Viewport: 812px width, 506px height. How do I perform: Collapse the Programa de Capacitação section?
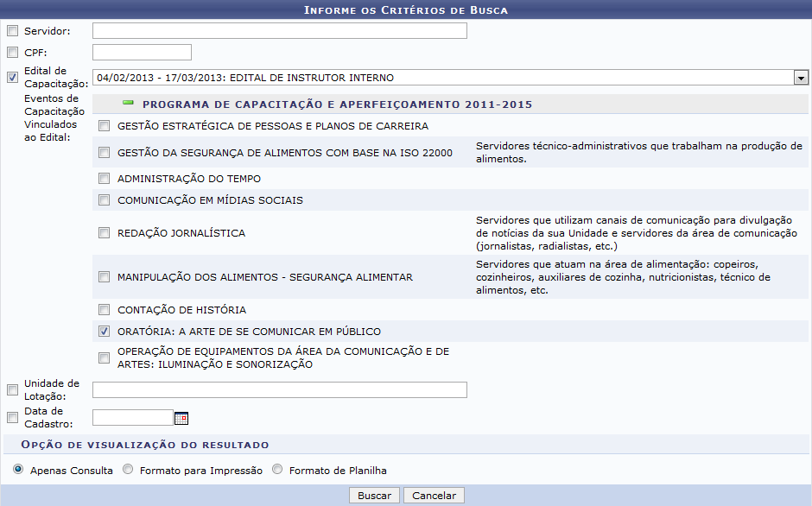point(129,104)
